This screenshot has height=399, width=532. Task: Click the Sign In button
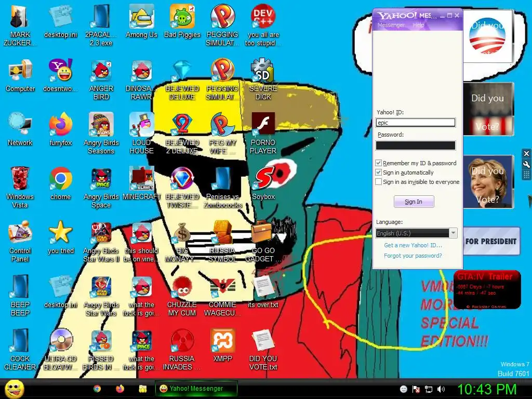(x=414, y=202)
